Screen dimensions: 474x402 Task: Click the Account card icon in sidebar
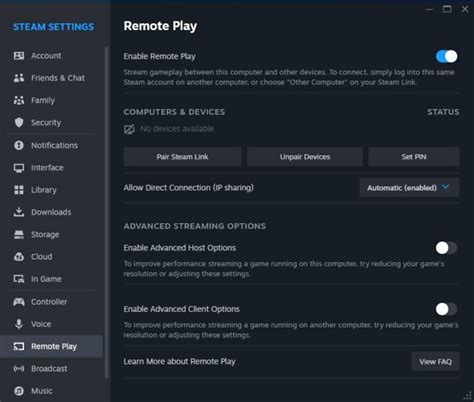pos(19,56)
